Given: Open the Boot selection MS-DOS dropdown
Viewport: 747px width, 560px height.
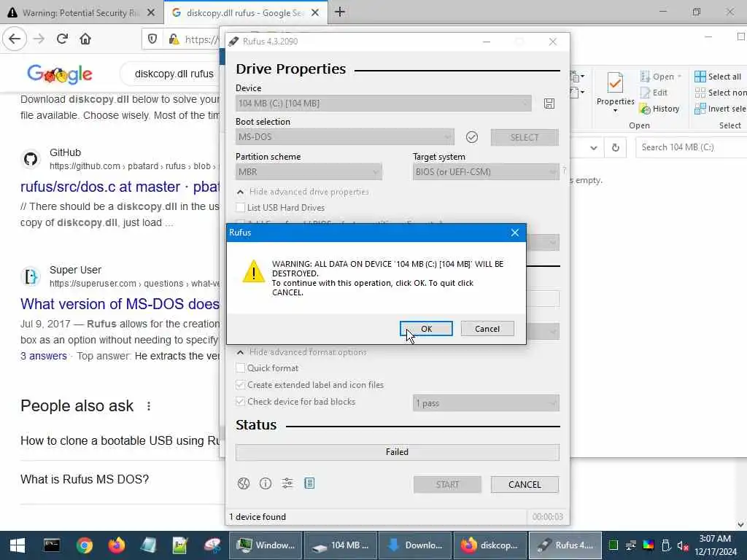Looking at the screenshot, I should [345, 137].
